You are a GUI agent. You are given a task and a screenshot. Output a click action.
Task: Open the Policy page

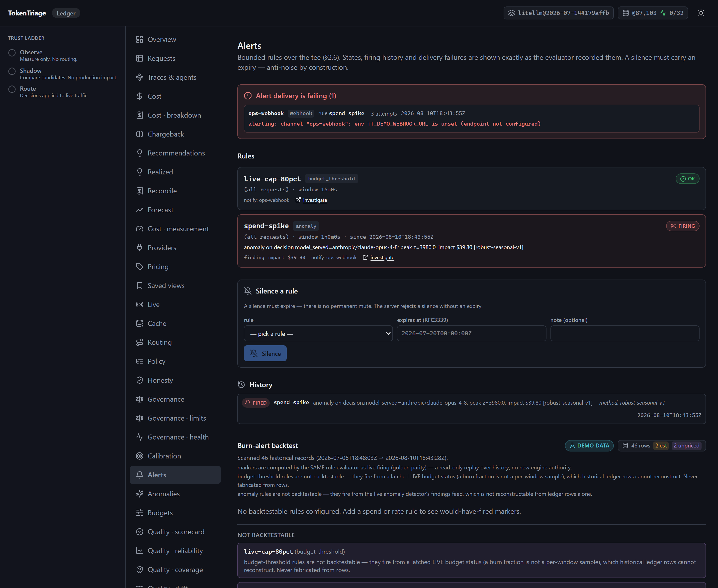175,362
